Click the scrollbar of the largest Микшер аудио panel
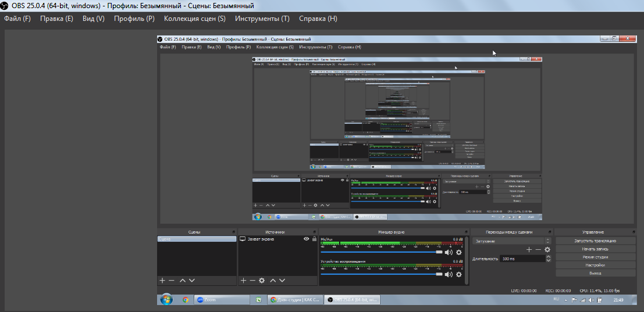The width and height of the screenshot is (644, 312). tap(466, 260)
